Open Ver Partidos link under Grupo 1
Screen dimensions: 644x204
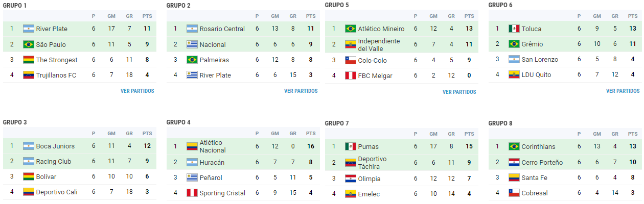pos(137,91)
